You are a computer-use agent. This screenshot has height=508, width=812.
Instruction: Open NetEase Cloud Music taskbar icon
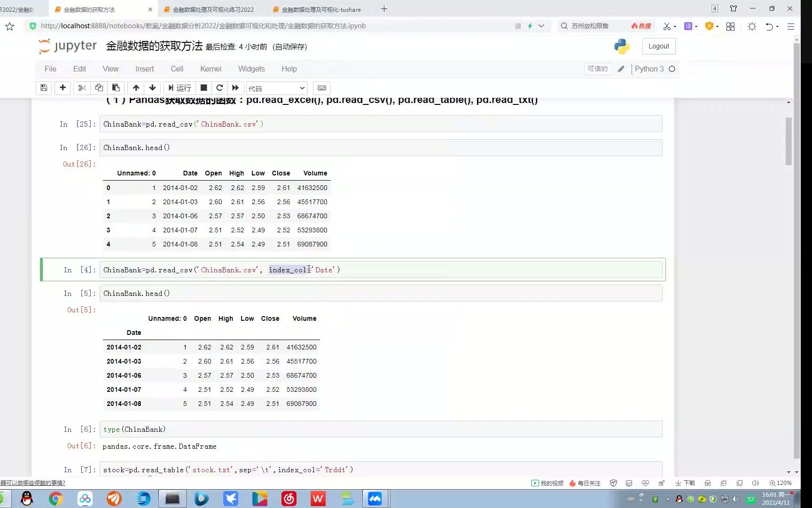[289, 499]
